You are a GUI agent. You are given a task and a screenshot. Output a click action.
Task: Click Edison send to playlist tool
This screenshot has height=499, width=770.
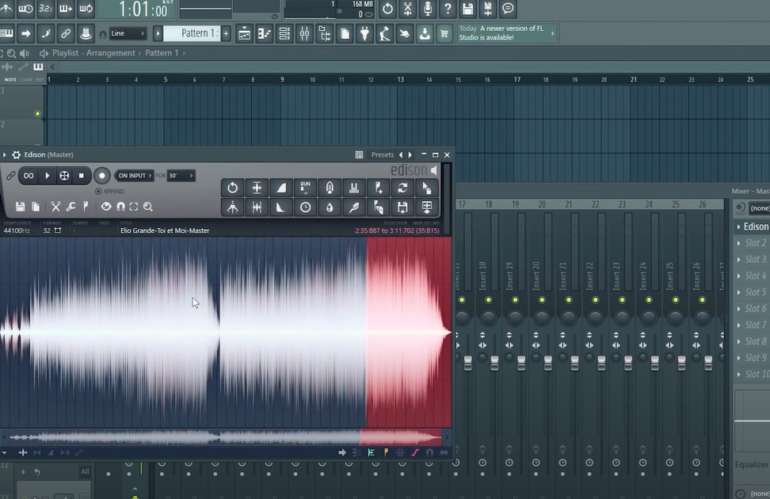pos(427,207)
